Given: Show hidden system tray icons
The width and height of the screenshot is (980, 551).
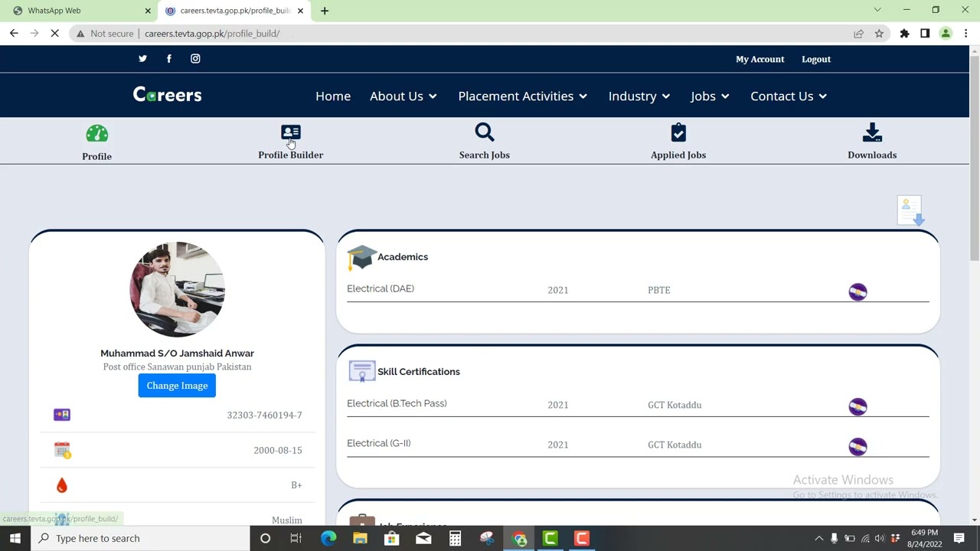Looking at the screenshot, I should pyautogui.click(x=818, y=539).
